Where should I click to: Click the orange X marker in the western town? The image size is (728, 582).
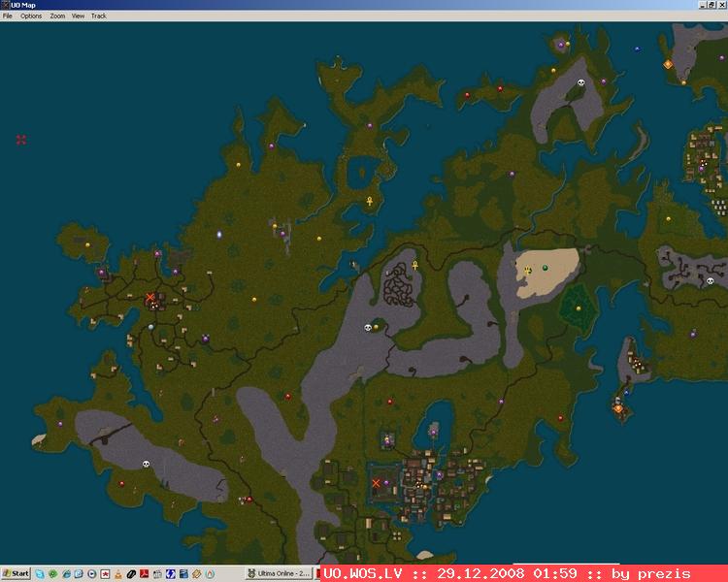pos(149,297)
